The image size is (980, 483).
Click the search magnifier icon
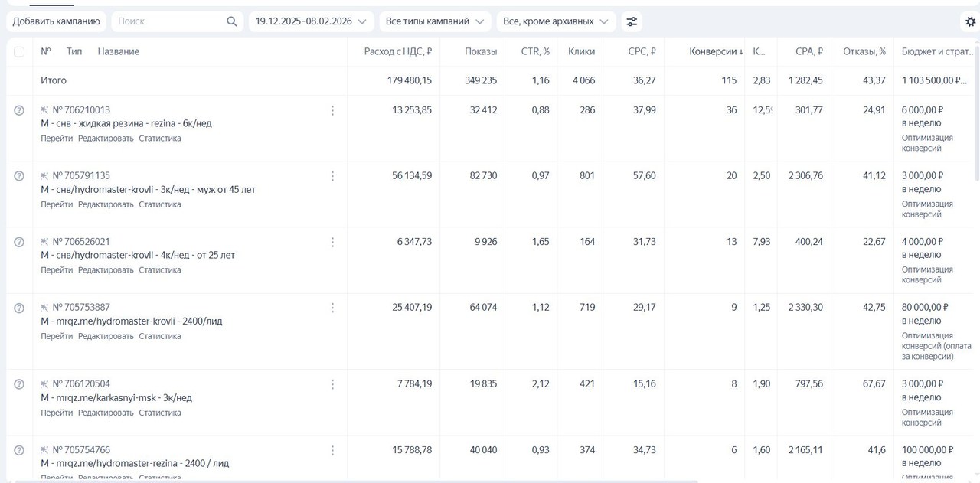tap(232, 21)
